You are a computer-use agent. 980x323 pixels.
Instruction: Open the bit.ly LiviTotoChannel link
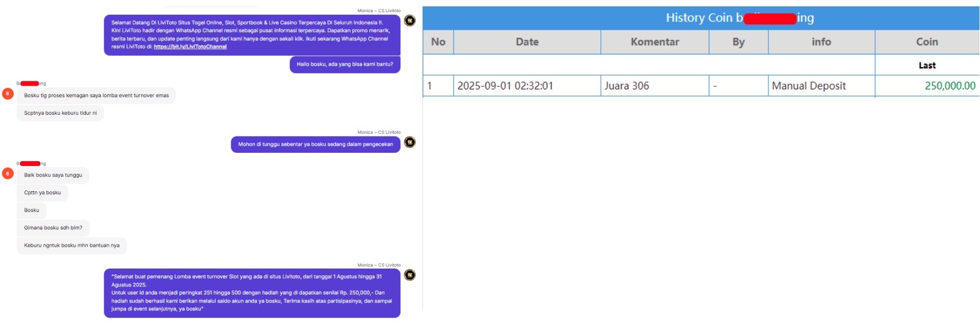[190, 47]
